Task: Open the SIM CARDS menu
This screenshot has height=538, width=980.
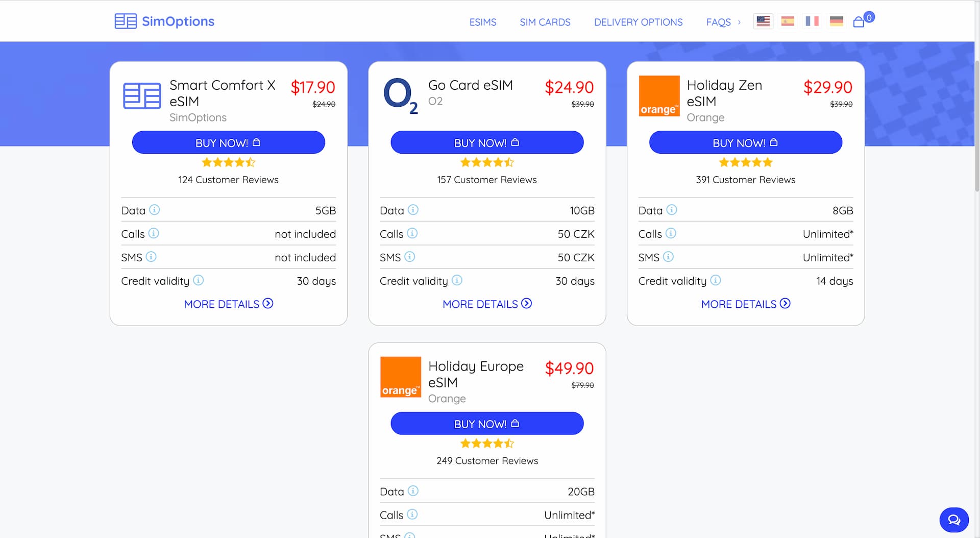Action: tap(545, 22)
